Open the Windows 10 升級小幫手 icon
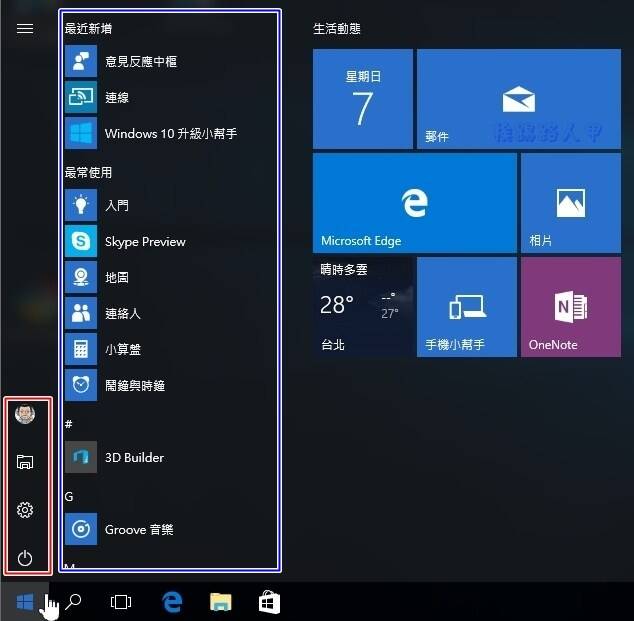The height and width of the screenshot is (621, 634). [x=81, y=133]
